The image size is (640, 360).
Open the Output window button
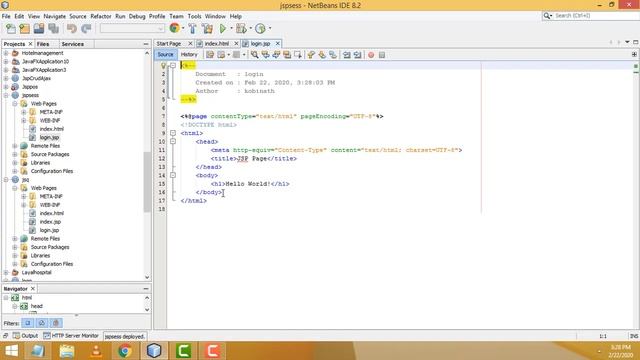click(25, 336)
